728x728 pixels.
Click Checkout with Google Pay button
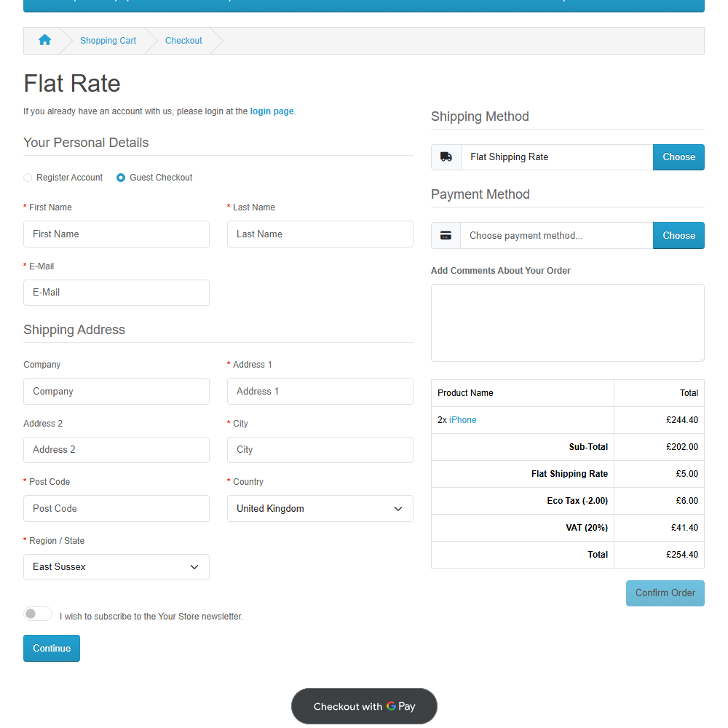(364, 706)
